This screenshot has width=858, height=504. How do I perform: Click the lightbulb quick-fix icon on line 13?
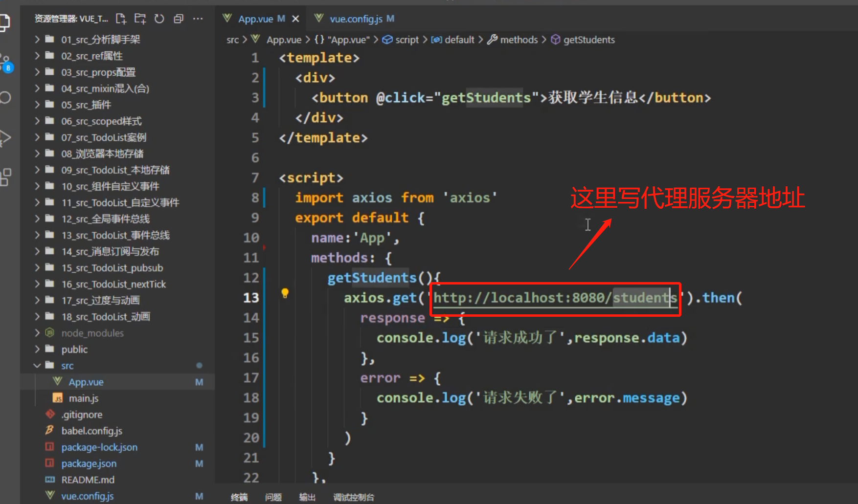pyautogui.click(x=285, y=293)
